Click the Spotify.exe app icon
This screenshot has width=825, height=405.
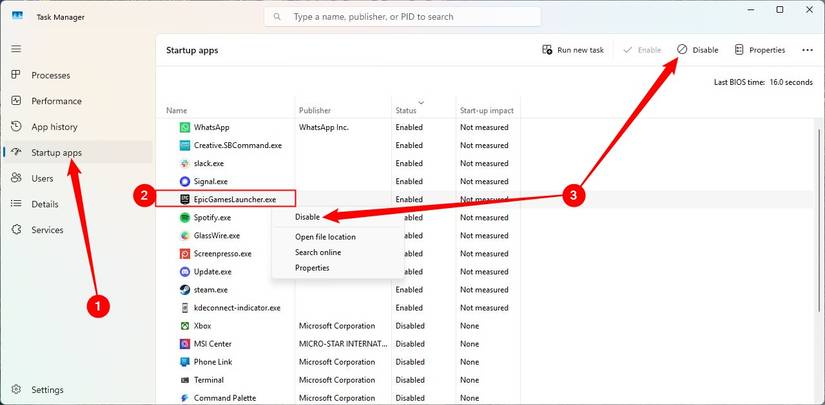tap(185, 217)
